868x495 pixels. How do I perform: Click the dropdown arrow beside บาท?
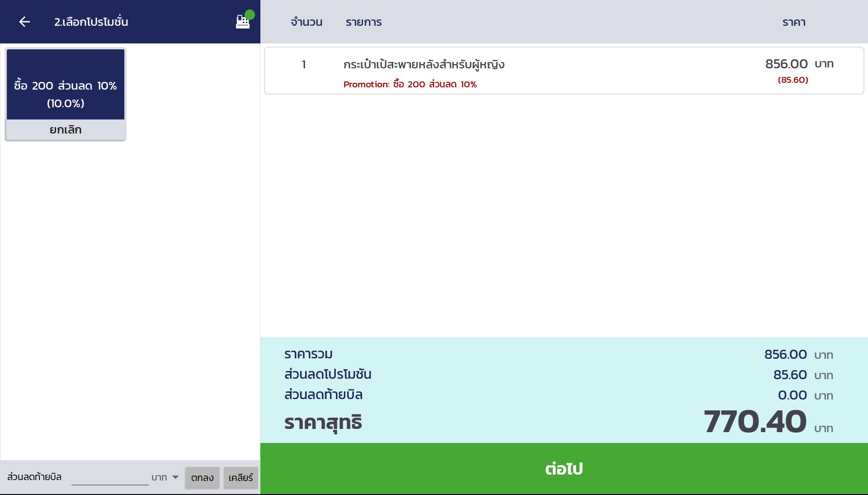tap(175, 477)
